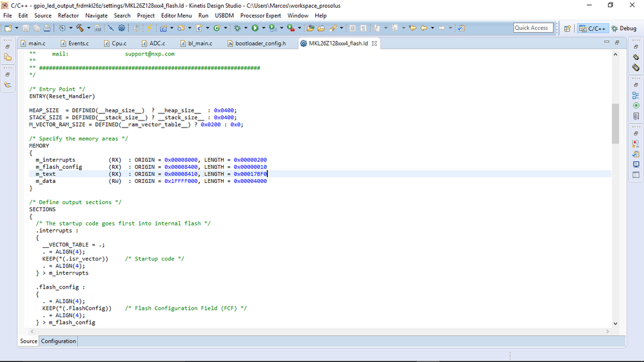
Task: Click the blue gear toolbar icon
Action: coord(122,28)
